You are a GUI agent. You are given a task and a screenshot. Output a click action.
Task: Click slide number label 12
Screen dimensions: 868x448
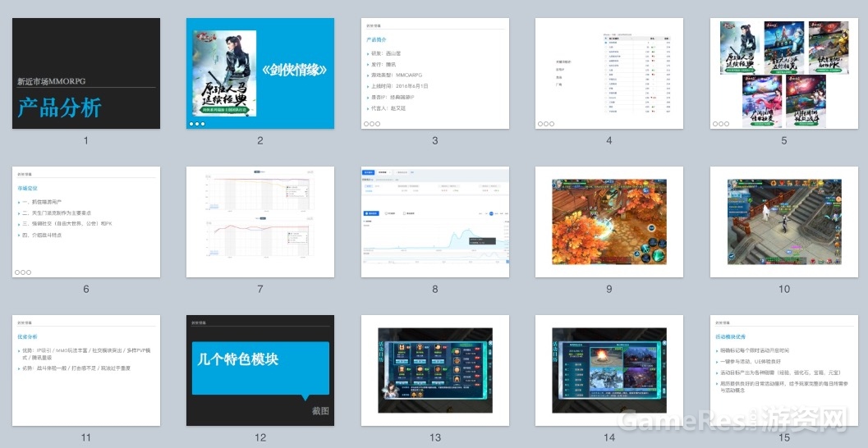(260, 437)
